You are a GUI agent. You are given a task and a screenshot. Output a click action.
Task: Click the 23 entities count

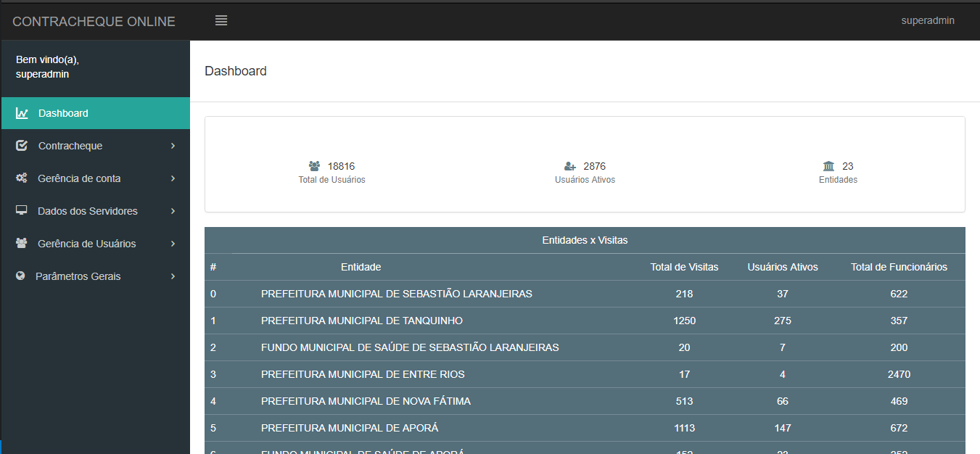[847, 166]
